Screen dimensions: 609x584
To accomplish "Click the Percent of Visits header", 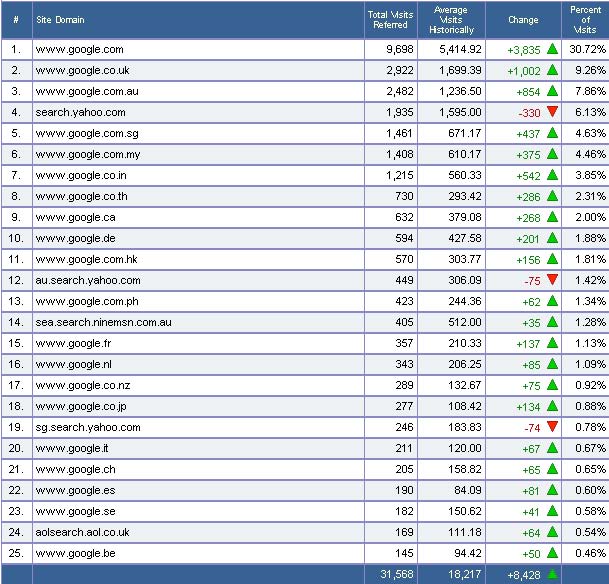I will (585, 20).
